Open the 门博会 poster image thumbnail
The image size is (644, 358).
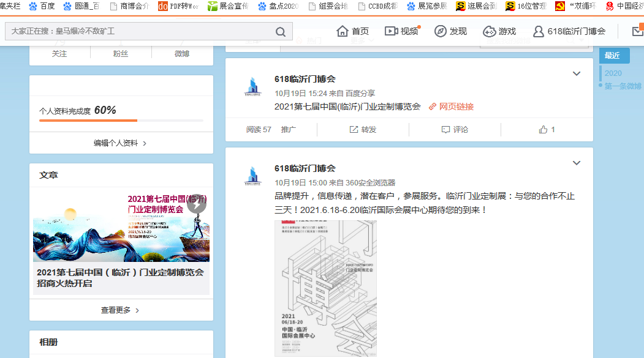(x=325, y=288)
